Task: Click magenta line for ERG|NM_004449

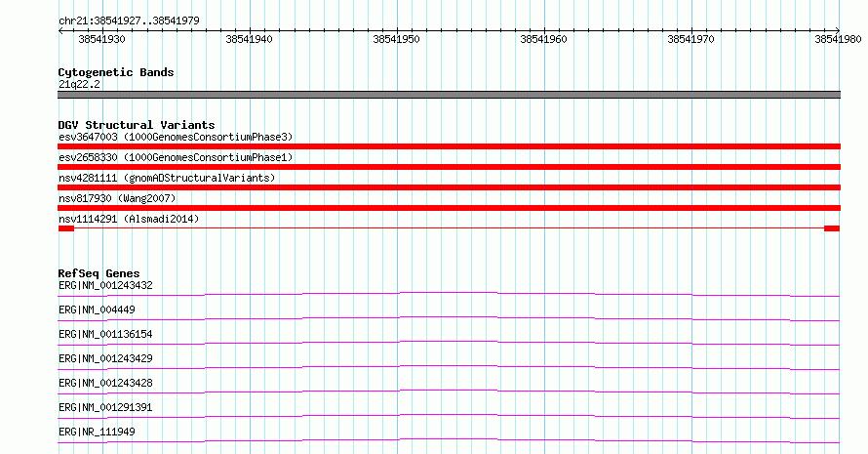Action: (x=449, y=318)
